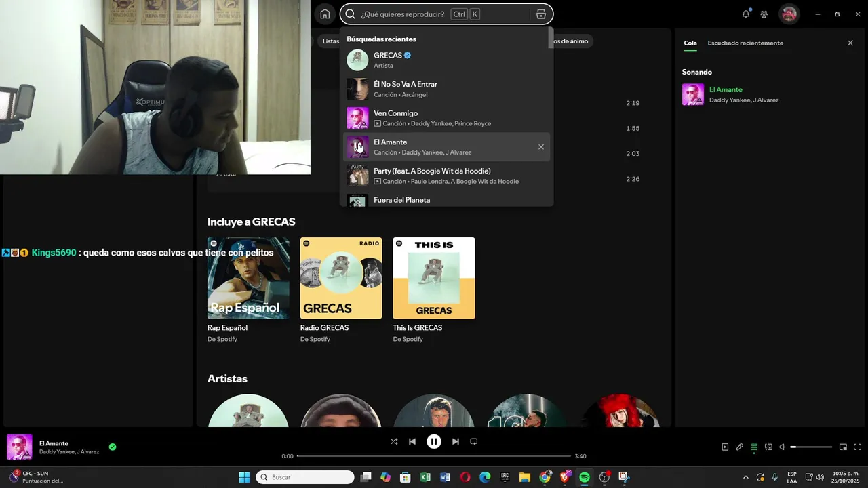Click the 'Rap Español' title link
This screenshot has height=488, width=868.
coord(227,328)
